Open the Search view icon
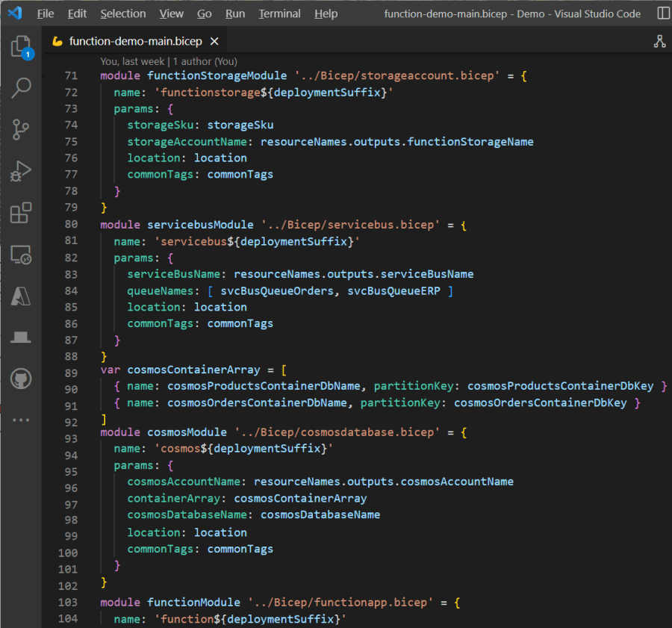The image size is (672, 628). tap(21, 88)
